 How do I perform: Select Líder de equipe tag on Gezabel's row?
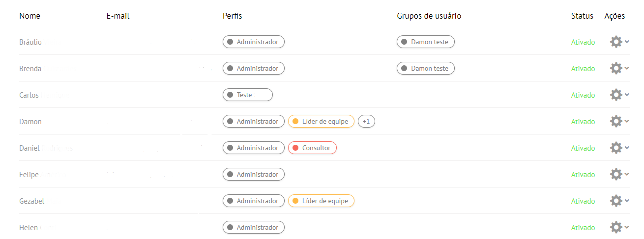321,201
